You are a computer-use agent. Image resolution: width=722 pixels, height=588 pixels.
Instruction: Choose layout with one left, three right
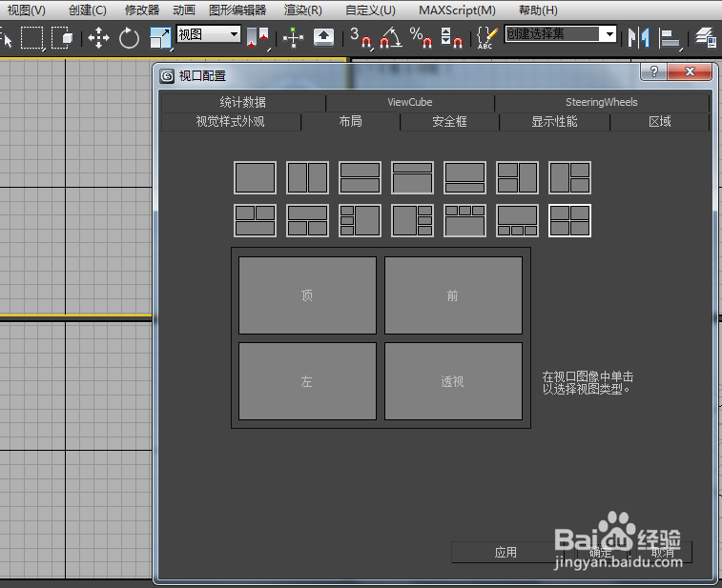(413, 221)
